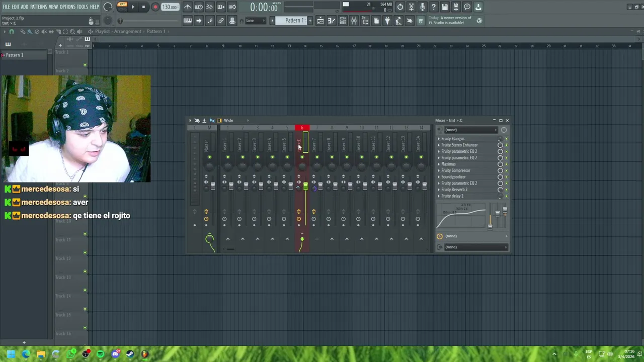Click the red record button
Viewport: 644px width, 362px height.
tap(155, 7)
